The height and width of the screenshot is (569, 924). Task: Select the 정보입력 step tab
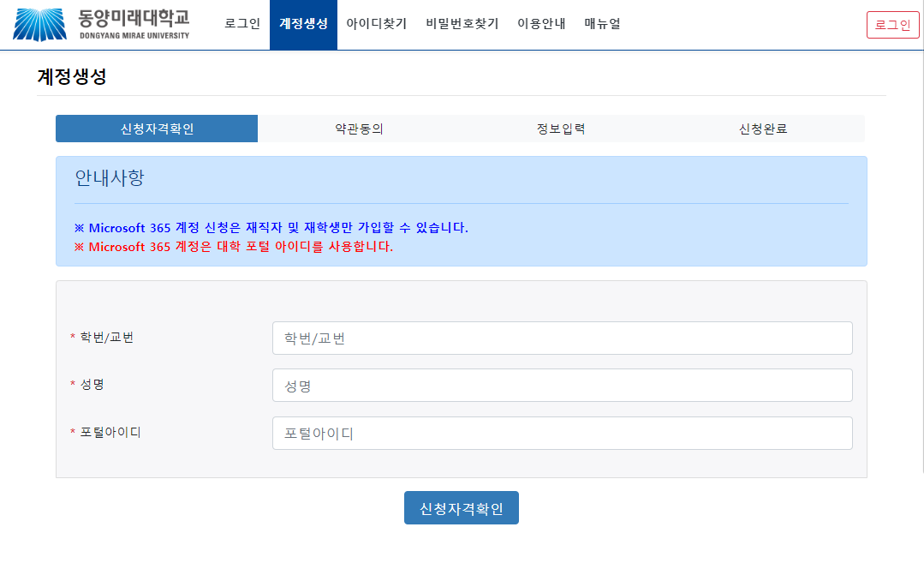click(x=561, y=129)
